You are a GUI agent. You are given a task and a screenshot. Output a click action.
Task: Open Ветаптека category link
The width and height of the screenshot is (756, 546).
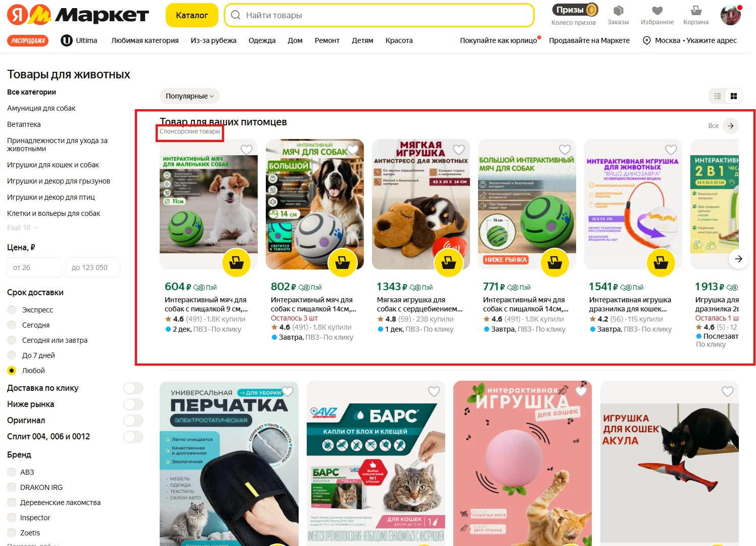24,124
